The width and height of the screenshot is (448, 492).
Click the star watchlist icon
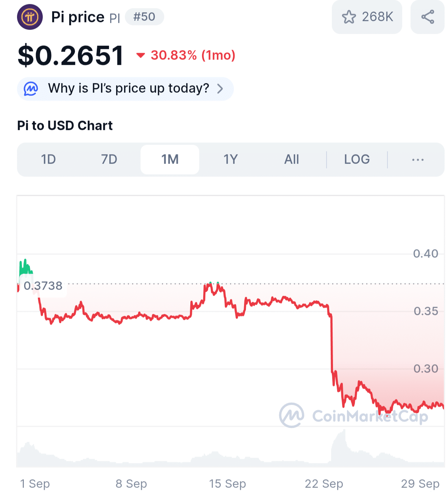pyautogui.click(x=348, y=17)
